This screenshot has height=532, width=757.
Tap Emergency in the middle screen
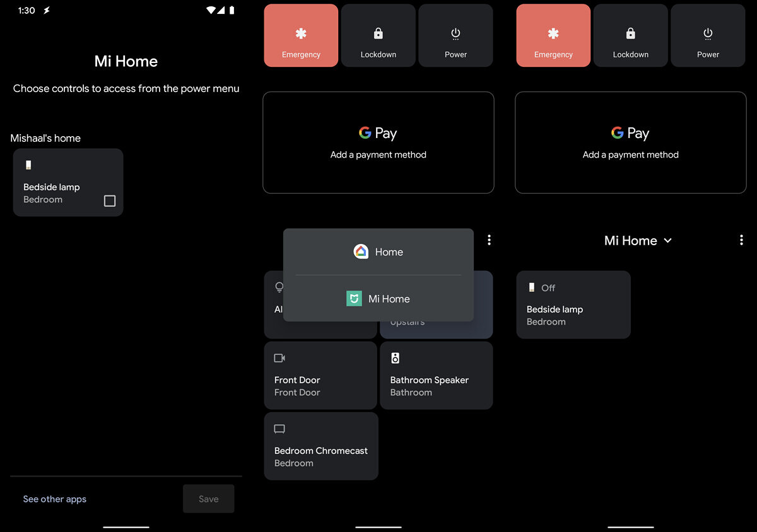point(302,35)
